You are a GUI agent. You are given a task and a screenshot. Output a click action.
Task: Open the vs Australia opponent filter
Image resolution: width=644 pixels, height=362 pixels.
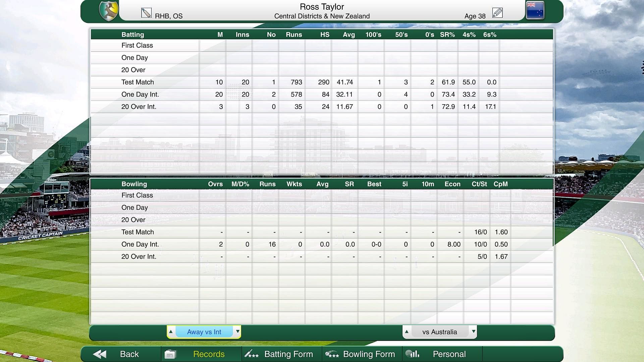[x=439, y=332]
